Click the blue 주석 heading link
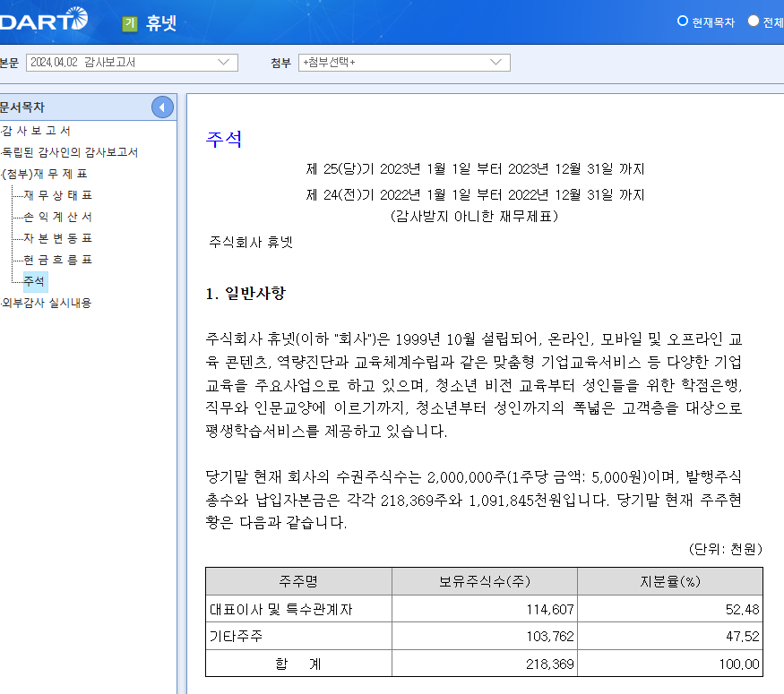This screenshot has height=694, width=784. tap(223, 137)
